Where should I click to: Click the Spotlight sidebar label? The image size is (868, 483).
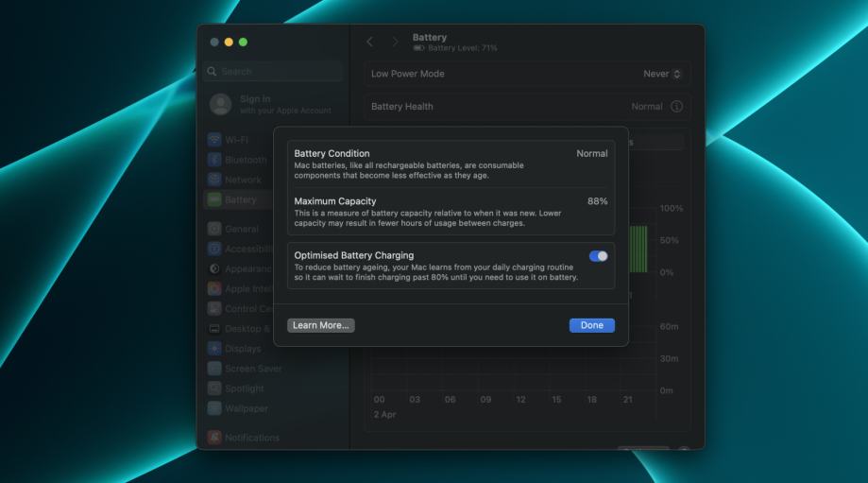[x=244, y=388]
